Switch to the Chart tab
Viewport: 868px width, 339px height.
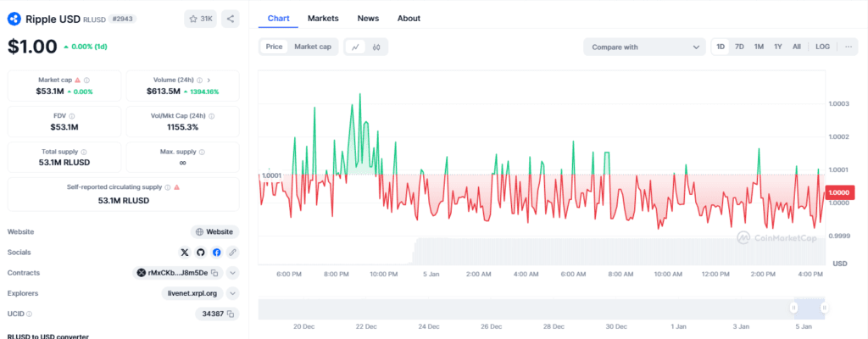tap(278, 19)
